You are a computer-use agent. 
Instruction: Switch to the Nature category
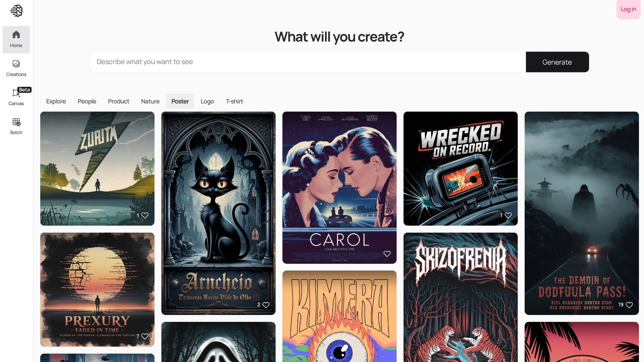[150, 101]
